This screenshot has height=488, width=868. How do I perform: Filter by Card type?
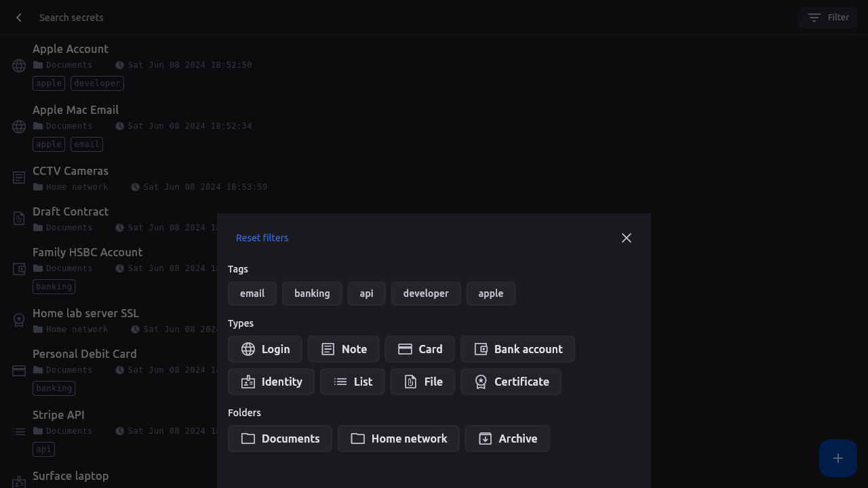tap(420, 349)
